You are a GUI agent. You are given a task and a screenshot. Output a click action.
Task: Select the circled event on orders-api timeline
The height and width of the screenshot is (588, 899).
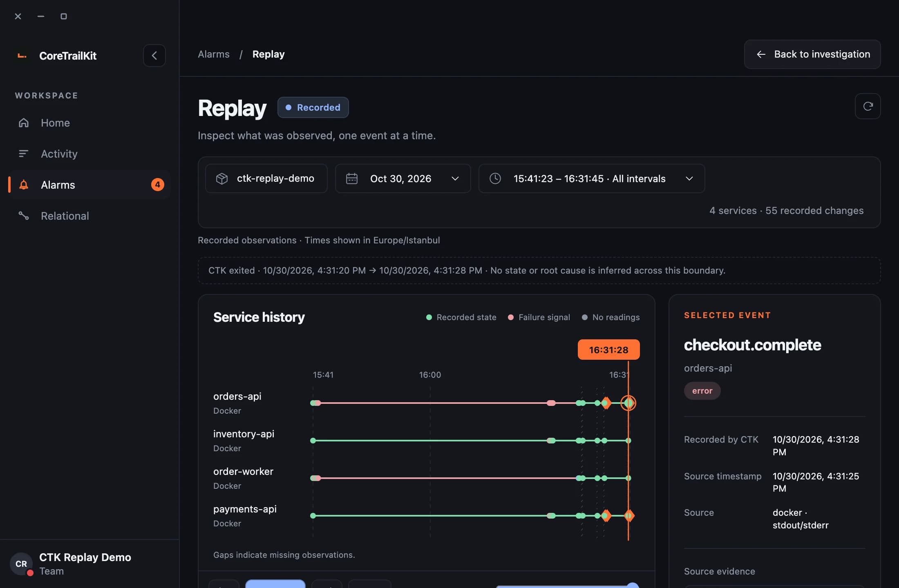click(628, 403)
